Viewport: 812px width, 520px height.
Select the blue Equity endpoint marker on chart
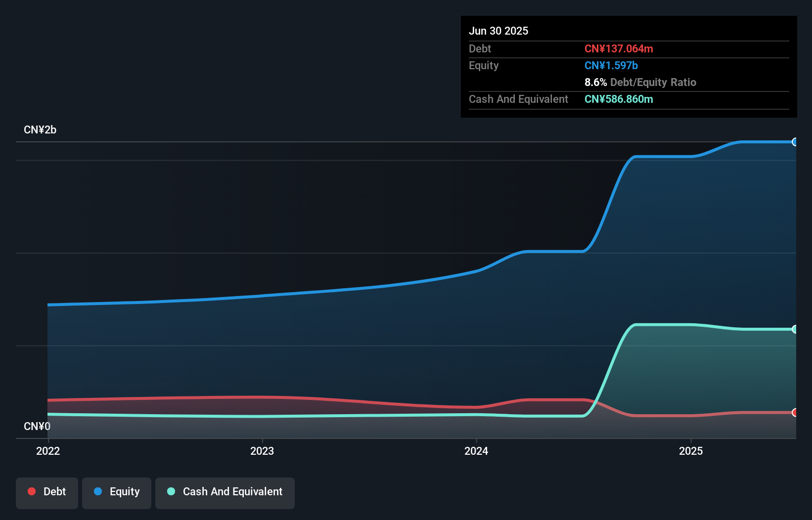(x=796, y=142)
